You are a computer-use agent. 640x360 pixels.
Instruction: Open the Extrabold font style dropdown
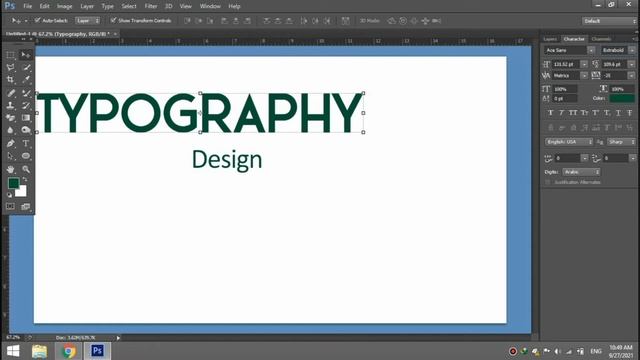click(632, 50)
